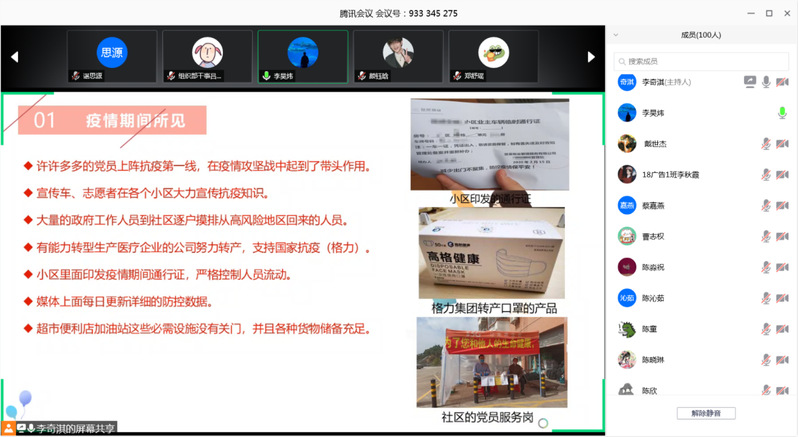Show next participants with the right arrow
This screenshot has height=437, width=799.
coord(591,57)
